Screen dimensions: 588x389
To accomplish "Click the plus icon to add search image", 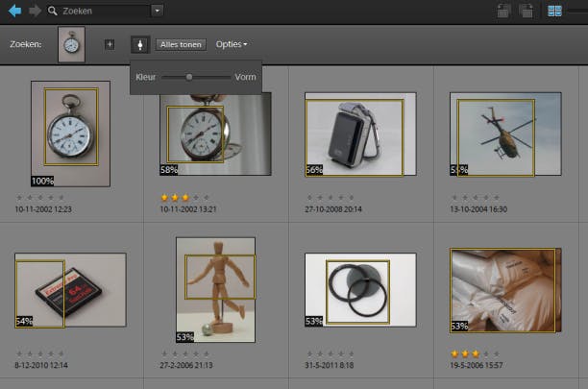I will (110, 44).
